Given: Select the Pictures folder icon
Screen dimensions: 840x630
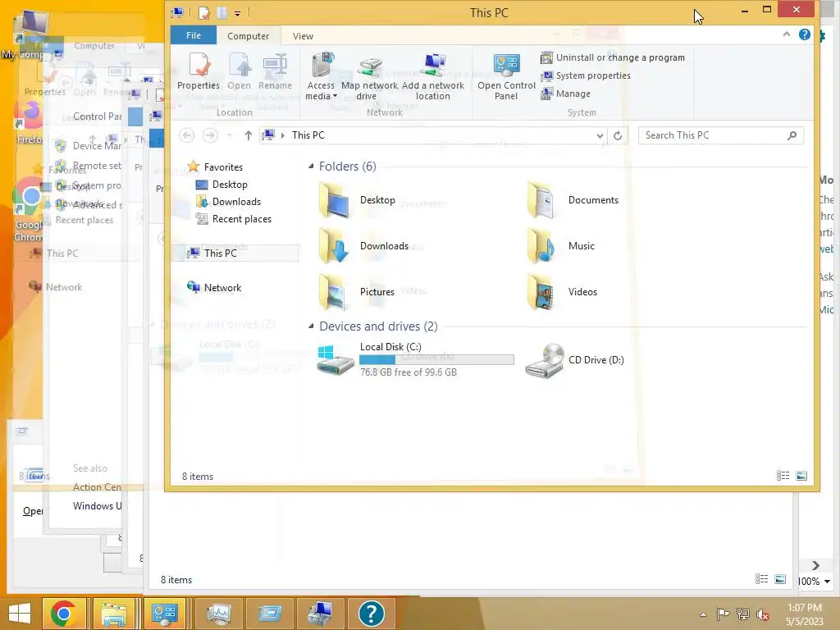Looking at the screenshot, I should point(335,292).
